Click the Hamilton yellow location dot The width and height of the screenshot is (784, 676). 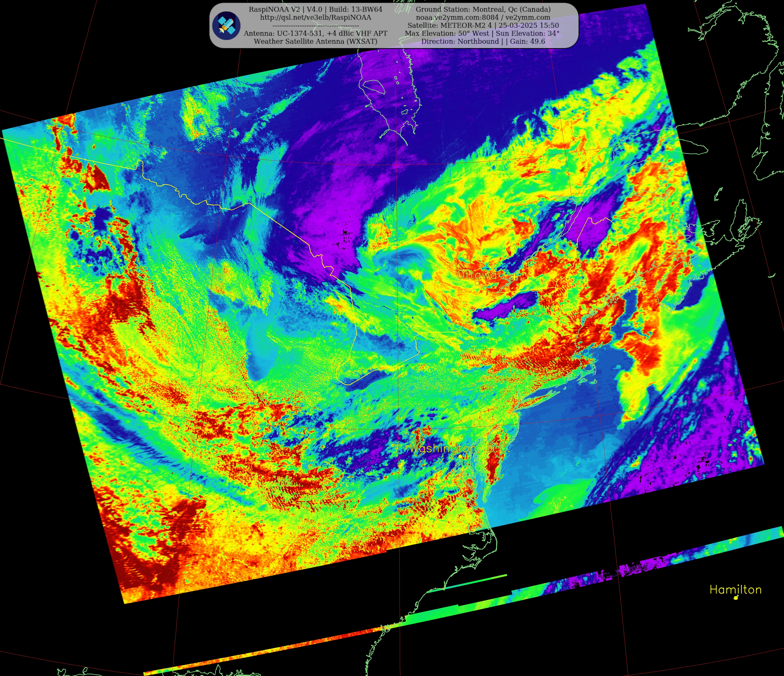tap(736, 598)
